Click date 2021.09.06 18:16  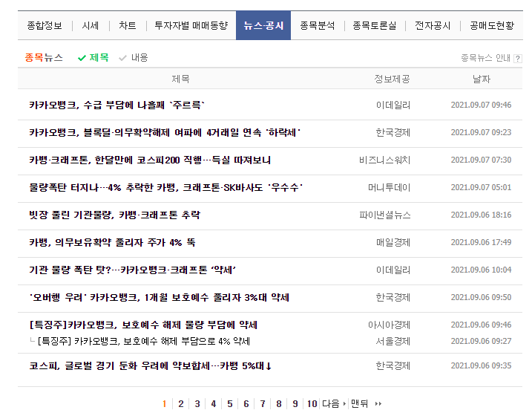[x=481, y=215]
